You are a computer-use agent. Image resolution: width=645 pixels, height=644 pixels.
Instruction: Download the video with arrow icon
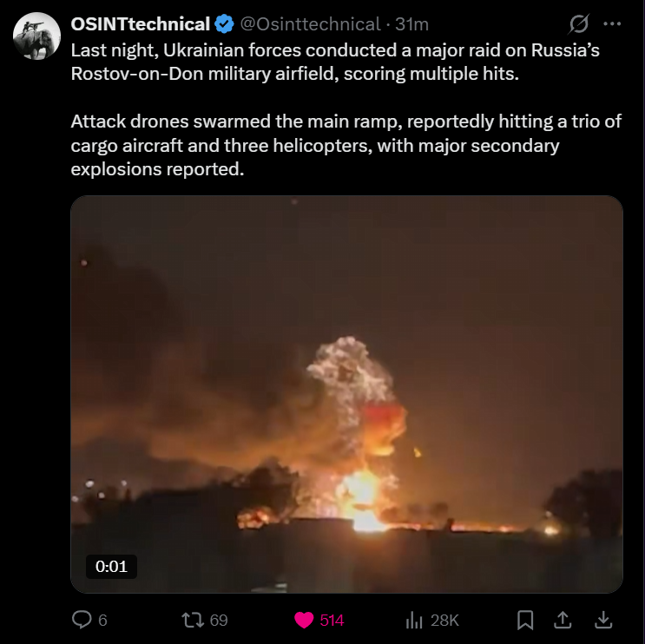tap(603, 620)
